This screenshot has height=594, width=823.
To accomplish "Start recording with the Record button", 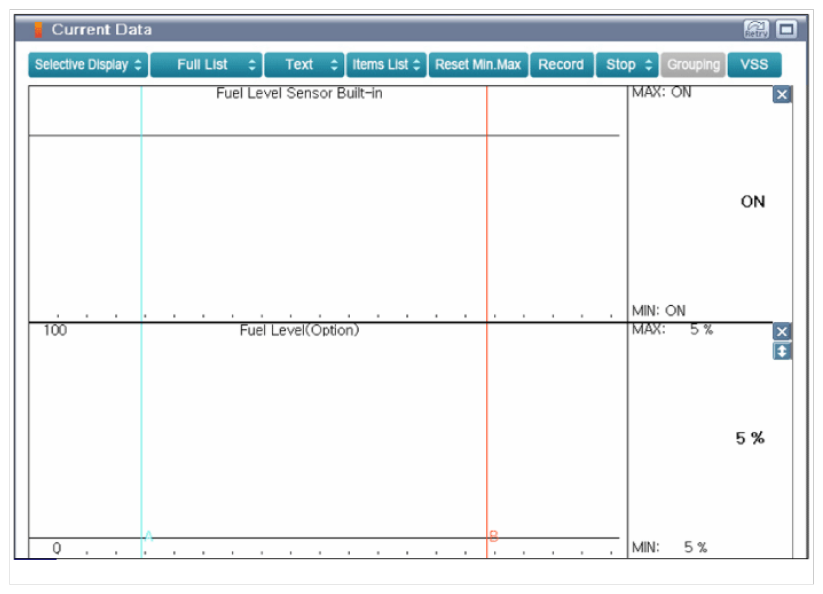I will point(561,65).
